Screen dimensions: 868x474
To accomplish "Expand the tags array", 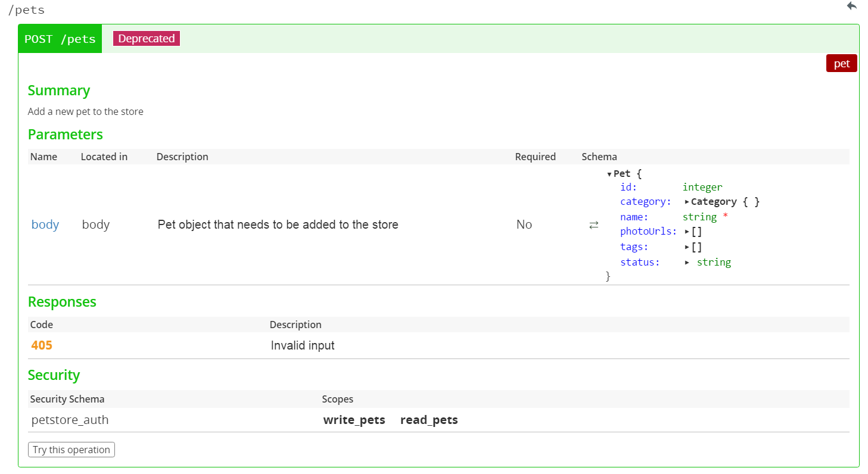I will 687,247.
